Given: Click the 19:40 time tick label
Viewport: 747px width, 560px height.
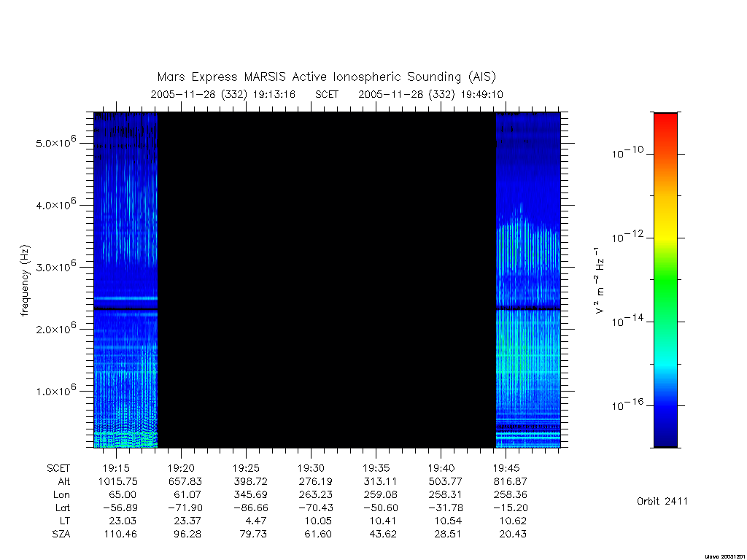Looking at the screenshot, I should 441,468.
